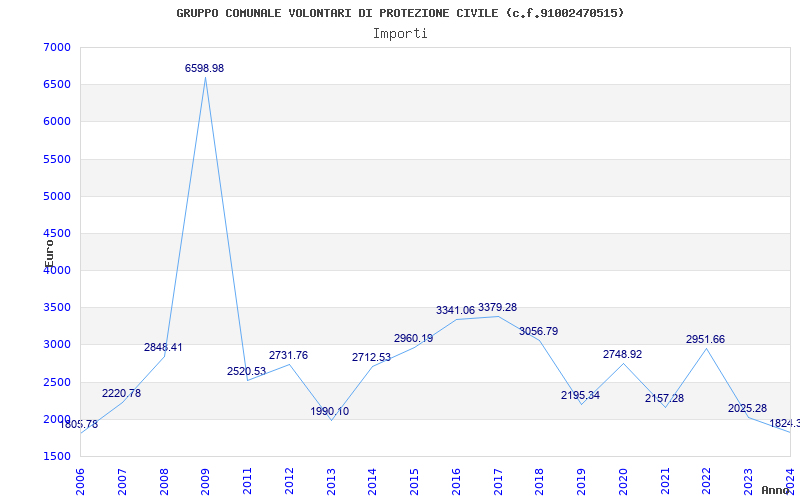Click the 3056.79 data label

(539, 332)
